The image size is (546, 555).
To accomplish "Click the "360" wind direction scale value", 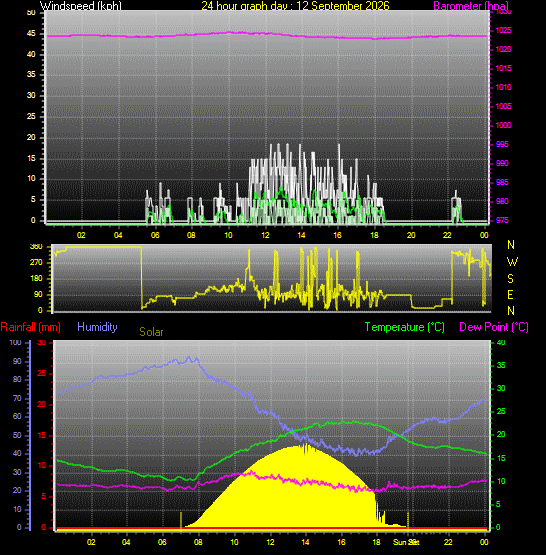I will 36,246.
